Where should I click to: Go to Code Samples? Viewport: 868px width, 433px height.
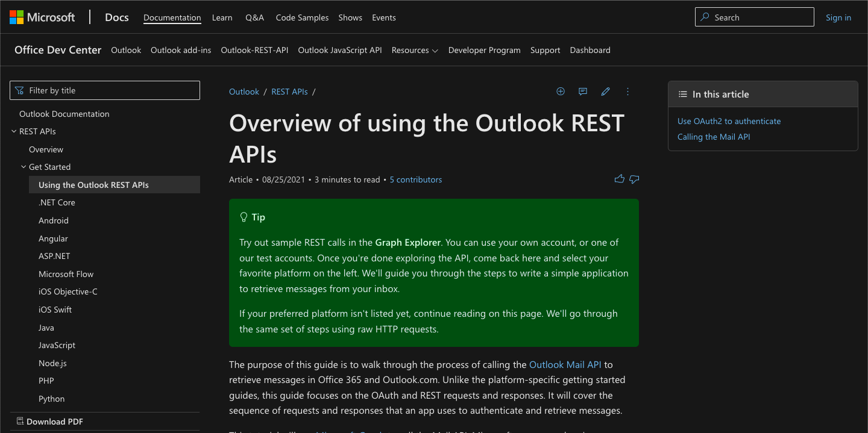click(303, 17)
